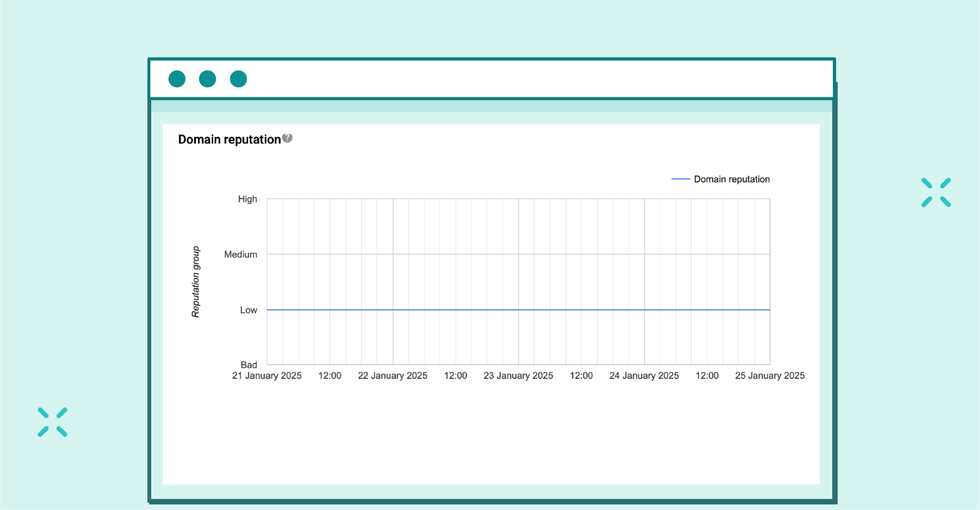Click the teal cross decoration at bottom left

click(x=53, y=422)
